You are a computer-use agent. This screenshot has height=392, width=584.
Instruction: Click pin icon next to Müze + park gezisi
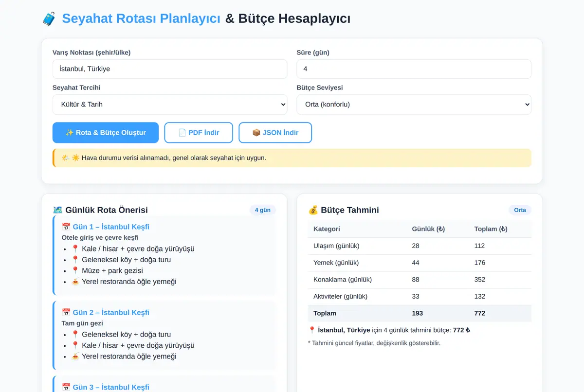coord(75,270)
